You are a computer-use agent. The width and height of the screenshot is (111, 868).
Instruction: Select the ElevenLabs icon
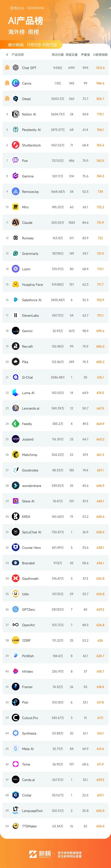(x=15, y=315)
